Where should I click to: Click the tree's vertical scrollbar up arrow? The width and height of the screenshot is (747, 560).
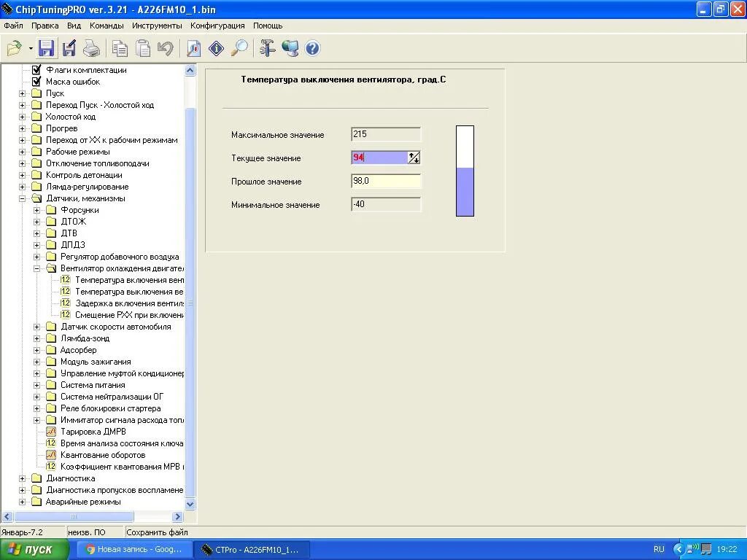point(190,71)
